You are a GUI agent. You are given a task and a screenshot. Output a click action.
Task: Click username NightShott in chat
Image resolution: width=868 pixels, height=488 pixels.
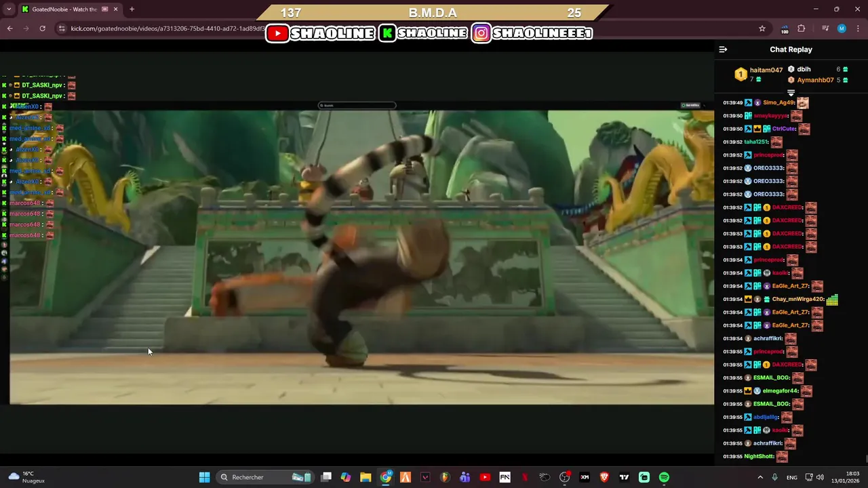[759, 457]
